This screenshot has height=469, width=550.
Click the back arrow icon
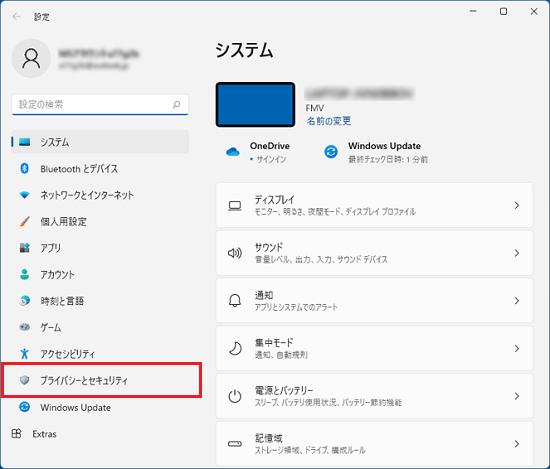(16, 16)
